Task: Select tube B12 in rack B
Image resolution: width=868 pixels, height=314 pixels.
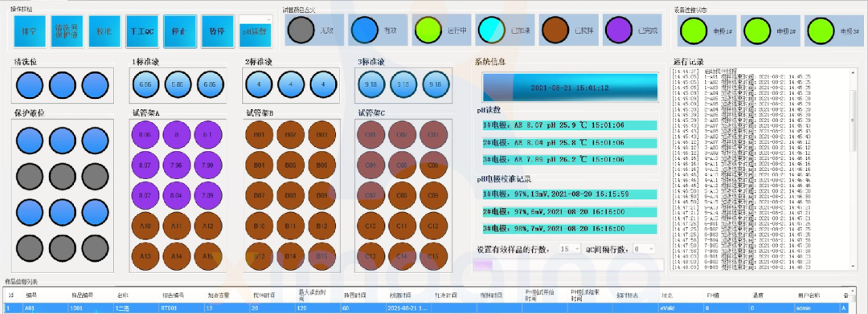Action: 321,226
